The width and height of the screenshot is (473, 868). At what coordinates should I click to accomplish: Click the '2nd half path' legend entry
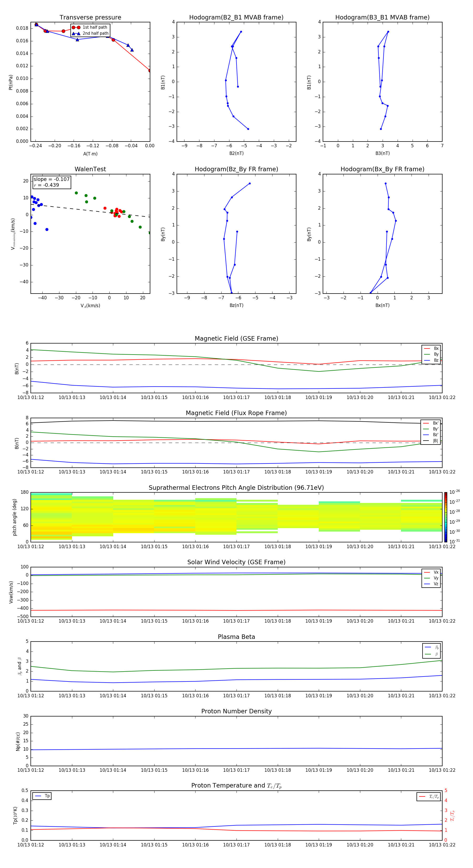pos(90,33)
